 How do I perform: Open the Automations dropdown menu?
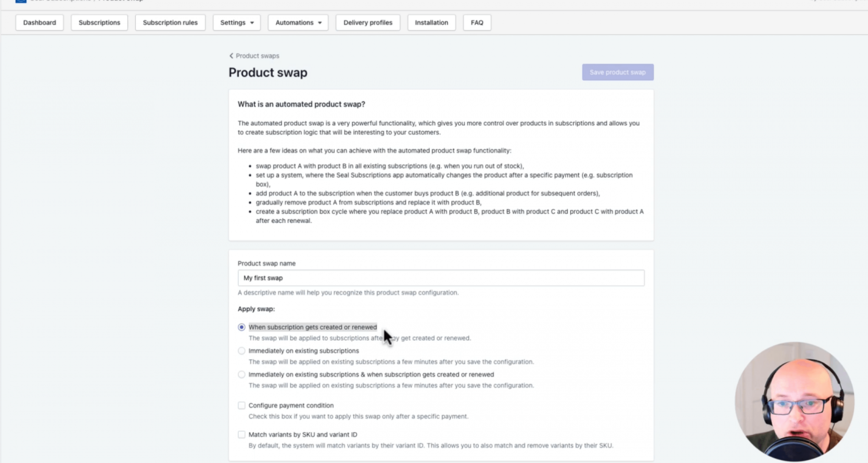[298, 23]
